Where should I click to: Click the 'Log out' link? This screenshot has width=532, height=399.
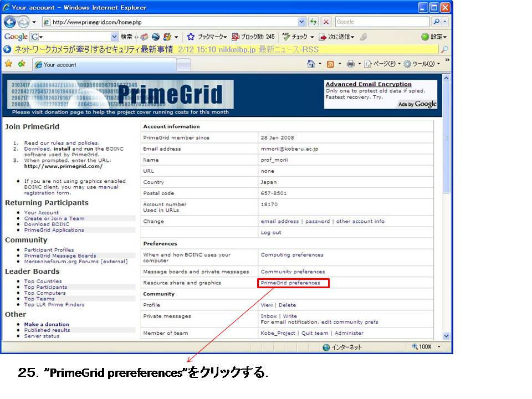tap(271, 233)
